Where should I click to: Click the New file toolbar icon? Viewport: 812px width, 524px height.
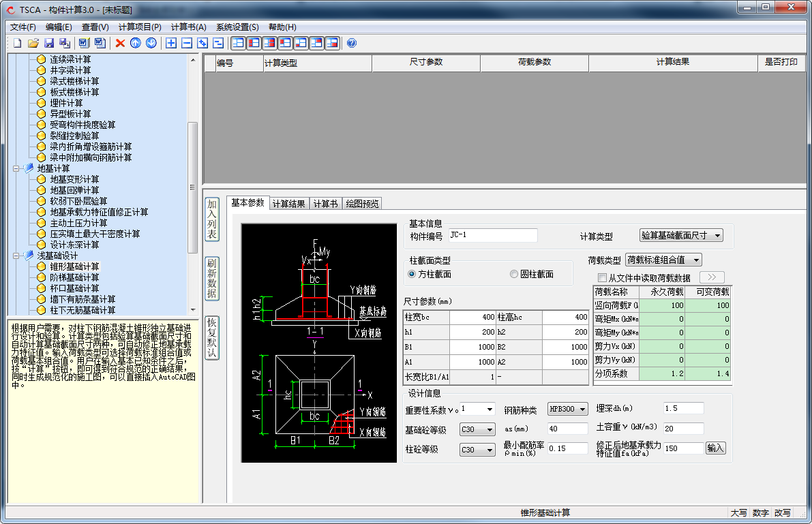(x=17, y=43)
